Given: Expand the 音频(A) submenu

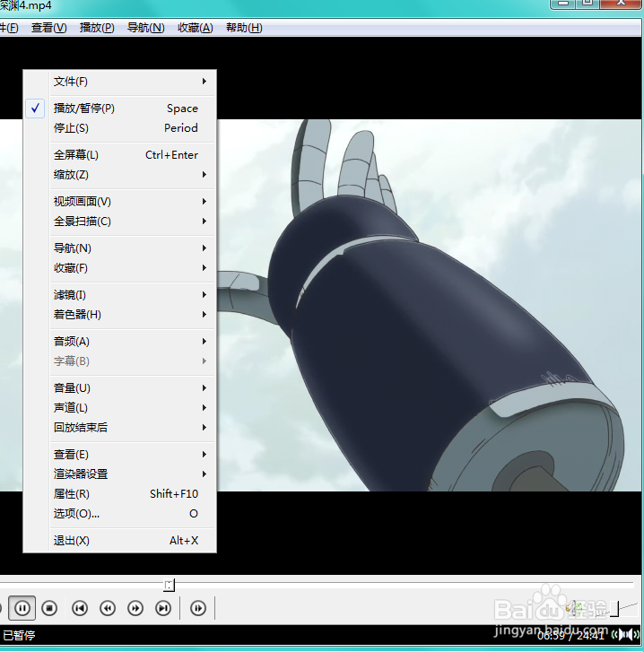Looking at the screenshot, I should tap(119, 342).
